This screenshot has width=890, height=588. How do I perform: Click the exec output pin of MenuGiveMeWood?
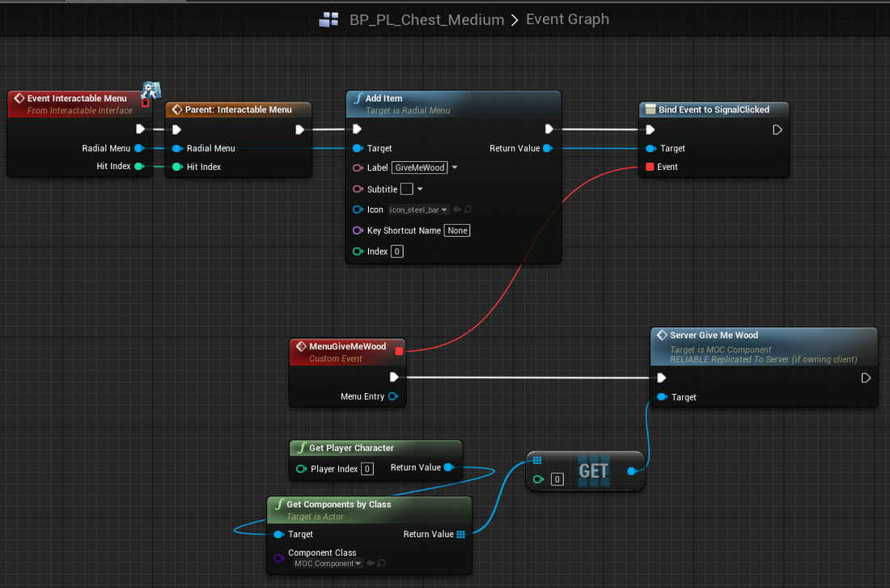click(394, 377)
